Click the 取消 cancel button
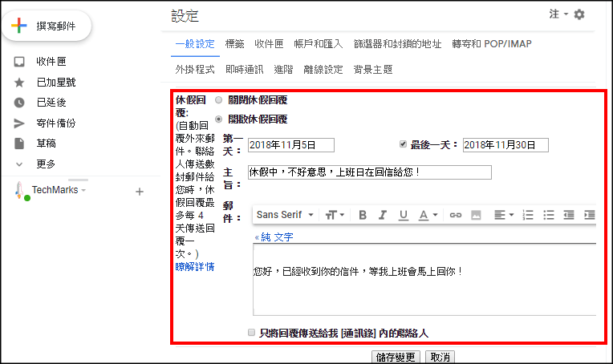613x364 pixels. point(440,357)
